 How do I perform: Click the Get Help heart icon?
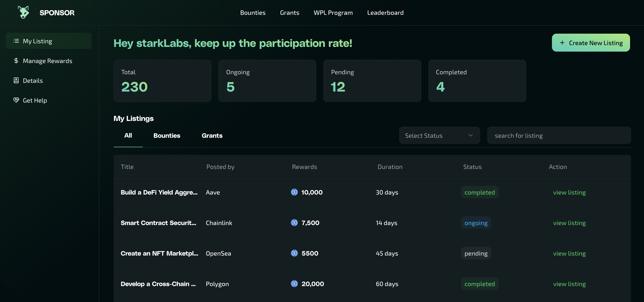16,100
